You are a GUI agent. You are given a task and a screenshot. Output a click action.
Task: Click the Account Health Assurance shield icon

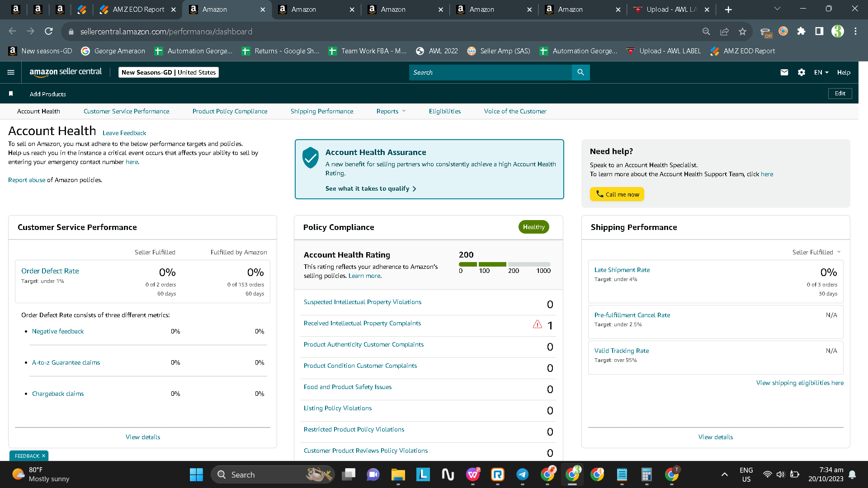coord(311,158)
